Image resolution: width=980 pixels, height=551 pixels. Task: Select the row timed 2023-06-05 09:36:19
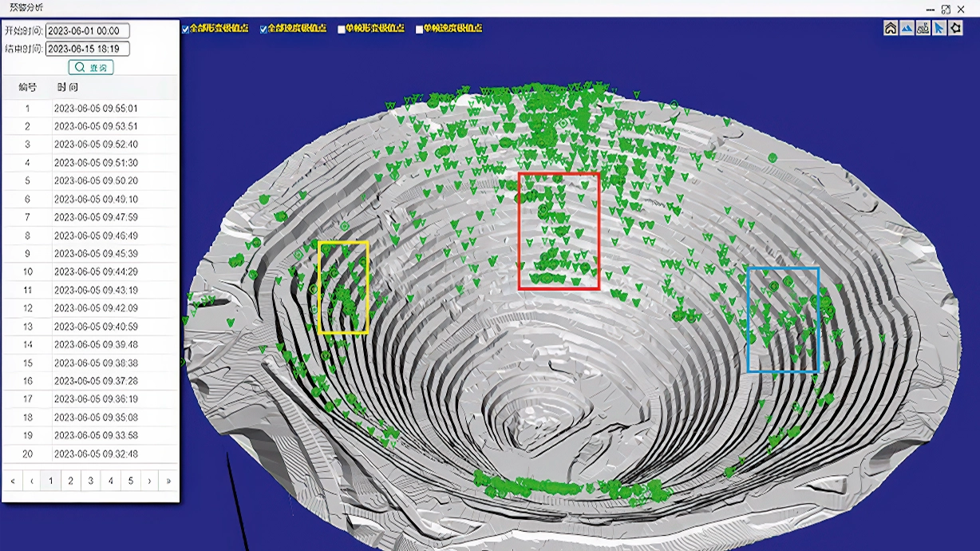tap(90, 399)
